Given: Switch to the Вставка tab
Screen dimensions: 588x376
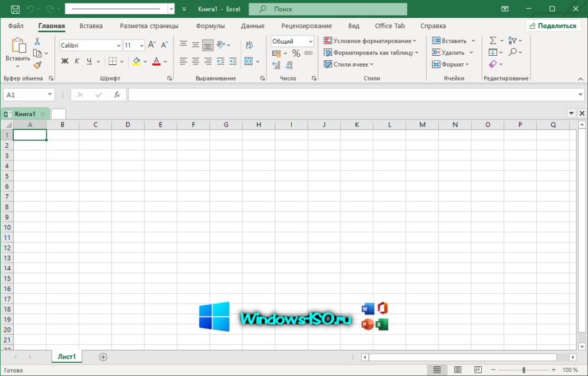Looking at the screenshot, I should [x=91, y=26].
